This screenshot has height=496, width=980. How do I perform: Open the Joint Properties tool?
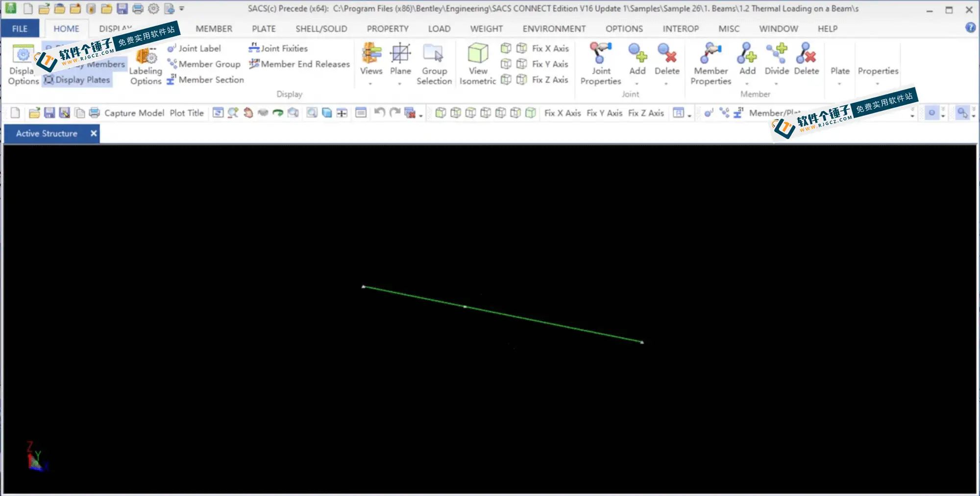coord(601,64)
